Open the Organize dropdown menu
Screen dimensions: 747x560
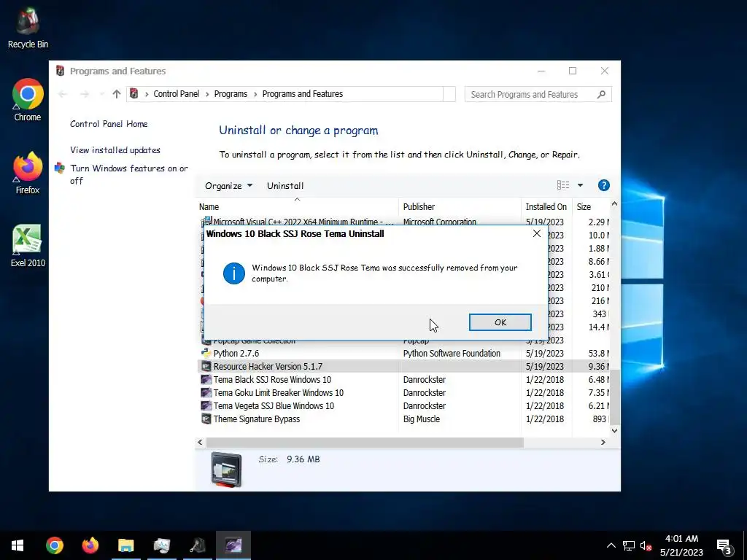[228, 186]
